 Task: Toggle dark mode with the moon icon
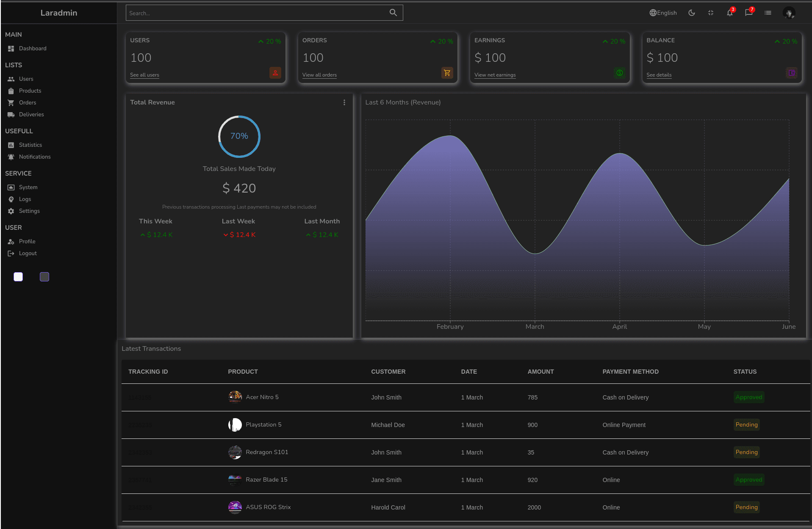(x=691, y=13)
